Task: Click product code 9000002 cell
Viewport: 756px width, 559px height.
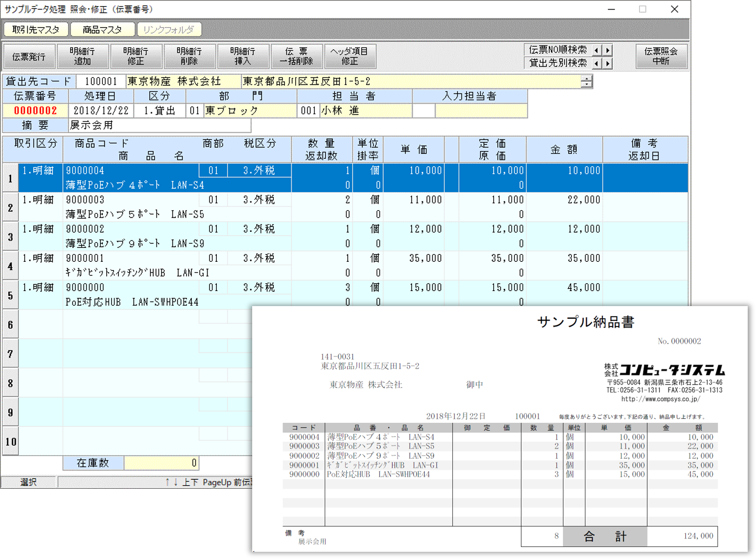Action: (x=131, y=229)
